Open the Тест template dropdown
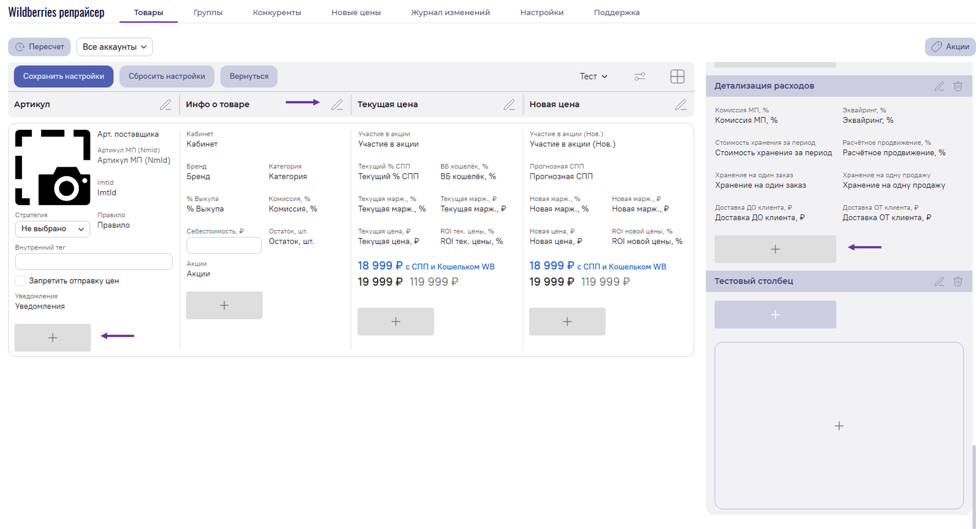980x529 pixels. coord(593,76)
